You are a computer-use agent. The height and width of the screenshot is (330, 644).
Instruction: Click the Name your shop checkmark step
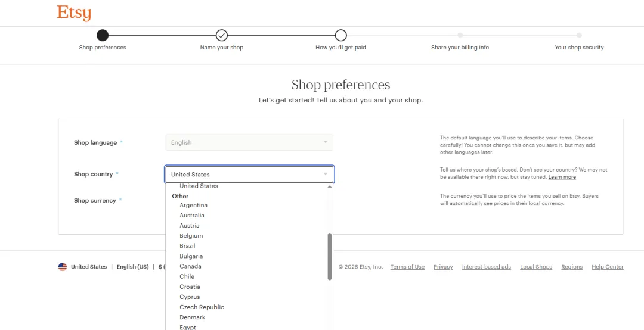click(222, 35)
